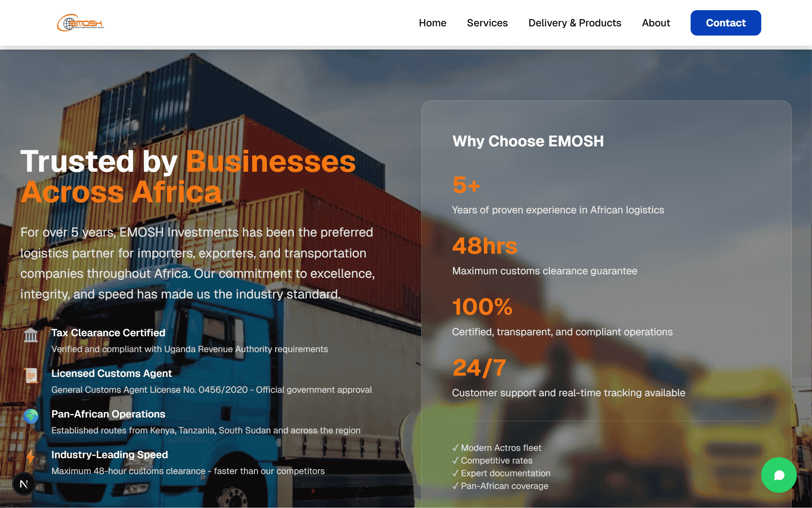
Task: Click the '48hrs' statistic
Action: 485,246
